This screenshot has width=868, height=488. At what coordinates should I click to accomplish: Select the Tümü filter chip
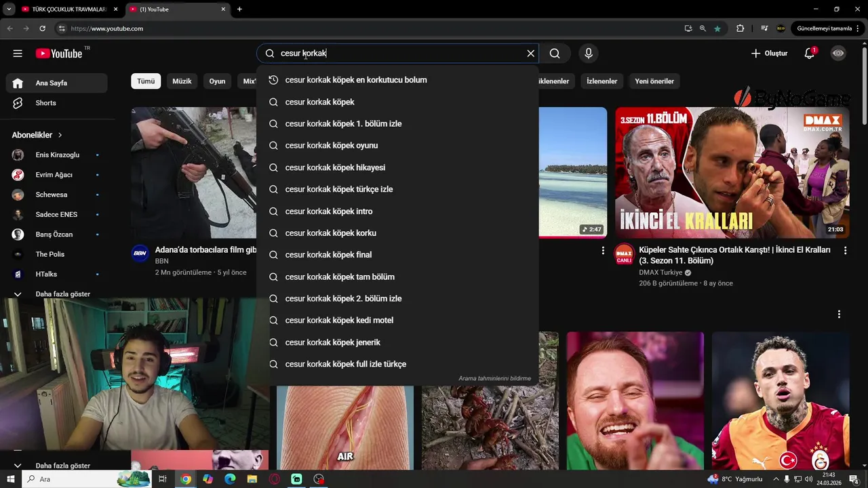(x=146, y=81)
